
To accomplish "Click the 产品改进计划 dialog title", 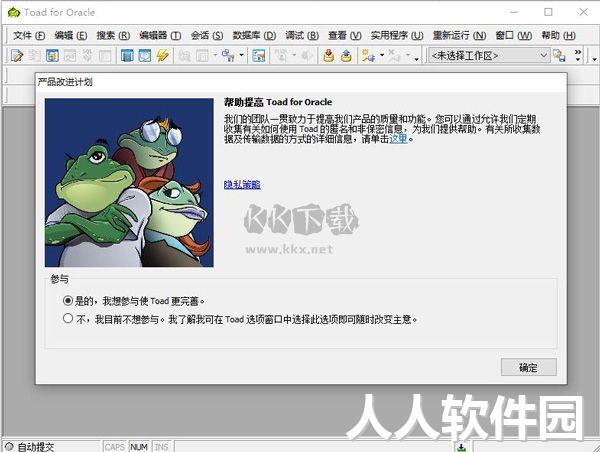I will pyautogui.click(x=65, y=82).
